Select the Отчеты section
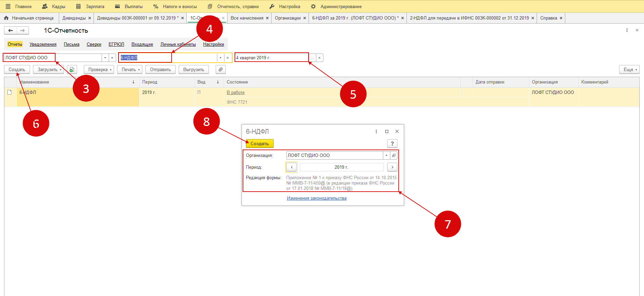This screenshot has height=296, width=644. pyautogui.click(x=15, y=44)
